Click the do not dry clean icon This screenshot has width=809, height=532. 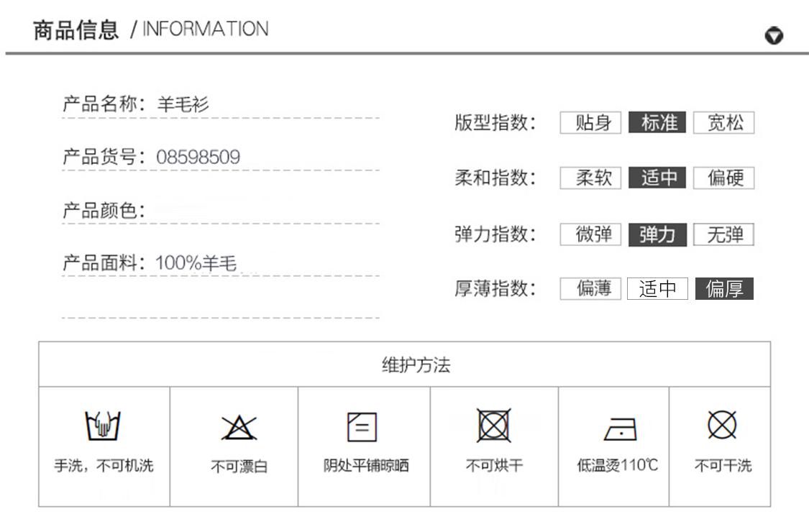click(721, 425)
